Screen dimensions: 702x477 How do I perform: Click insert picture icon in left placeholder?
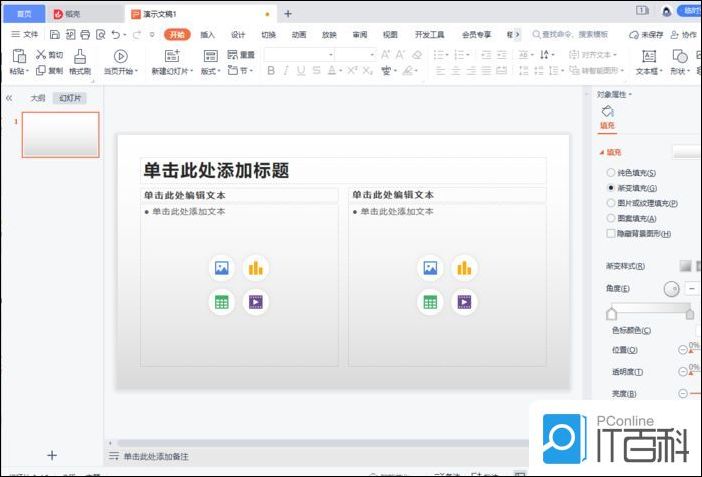click(222, 268)
